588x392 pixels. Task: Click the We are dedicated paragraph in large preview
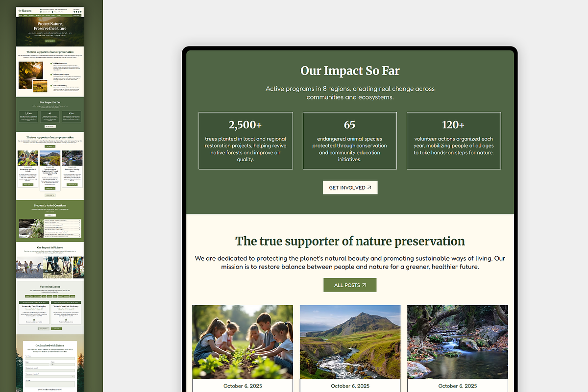click(350, 262)
